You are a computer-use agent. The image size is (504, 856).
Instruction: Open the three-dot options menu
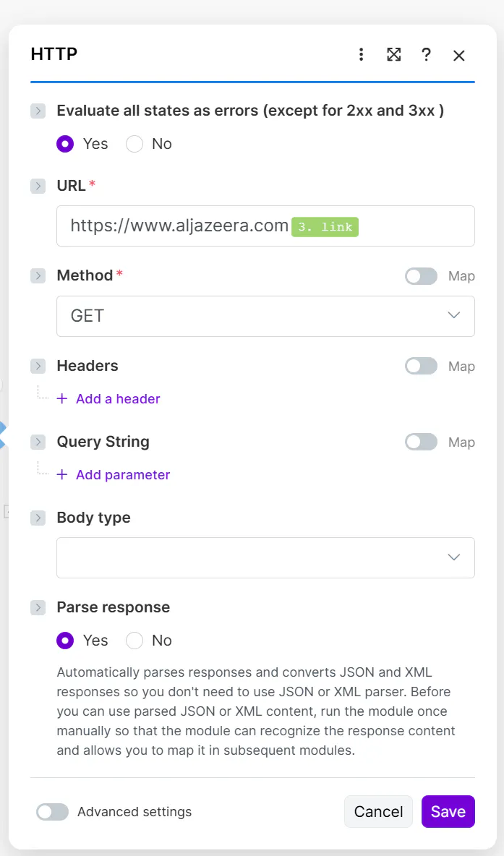(x=361, y=55)
